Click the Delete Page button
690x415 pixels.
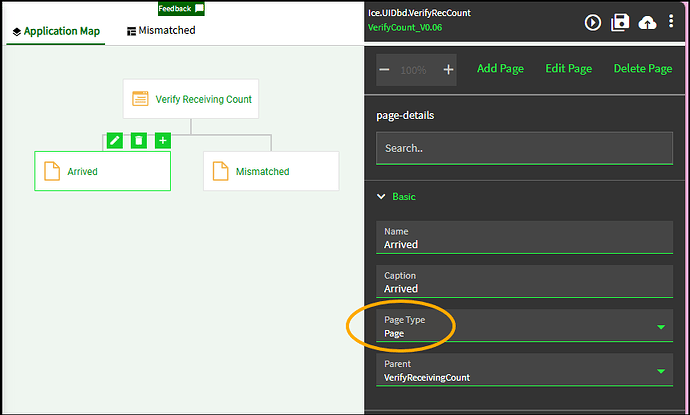[x=642, y=69]
